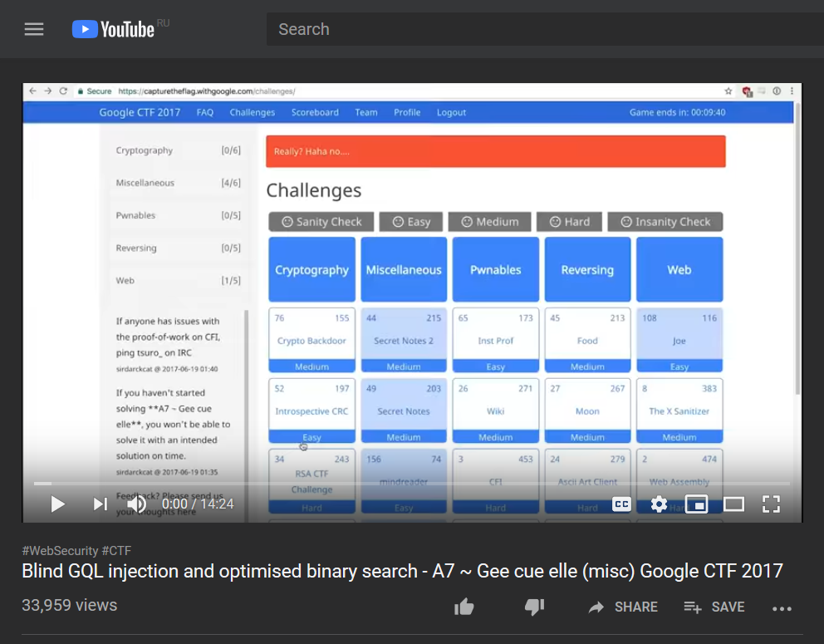Like the video with thumbs up
This screenshot has width=824, height=644.
[x=464, y=607]
